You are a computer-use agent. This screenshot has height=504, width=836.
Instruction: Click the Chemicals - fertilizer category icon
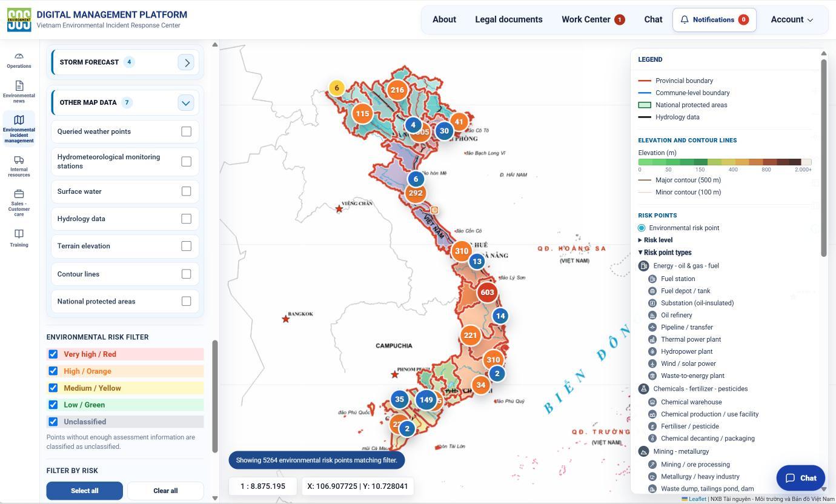pyautogui.click(x=644, y=389)
